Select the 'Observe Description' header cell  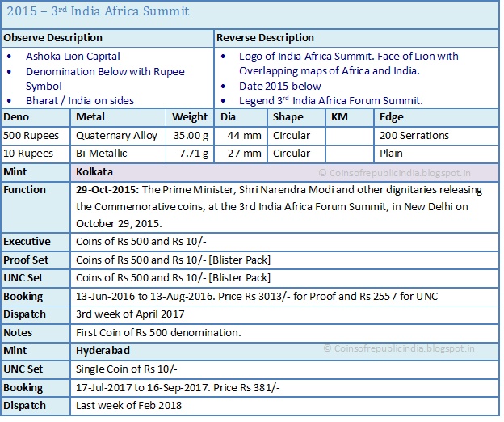point(107,38)
